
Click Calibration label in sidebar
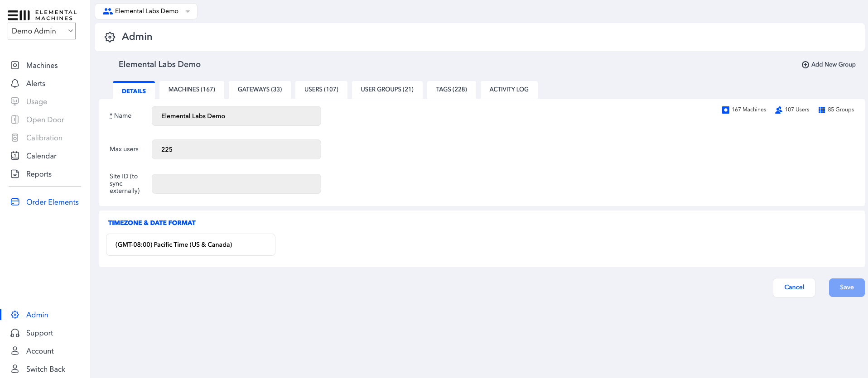pyautogui.click(x=44, y=138)
